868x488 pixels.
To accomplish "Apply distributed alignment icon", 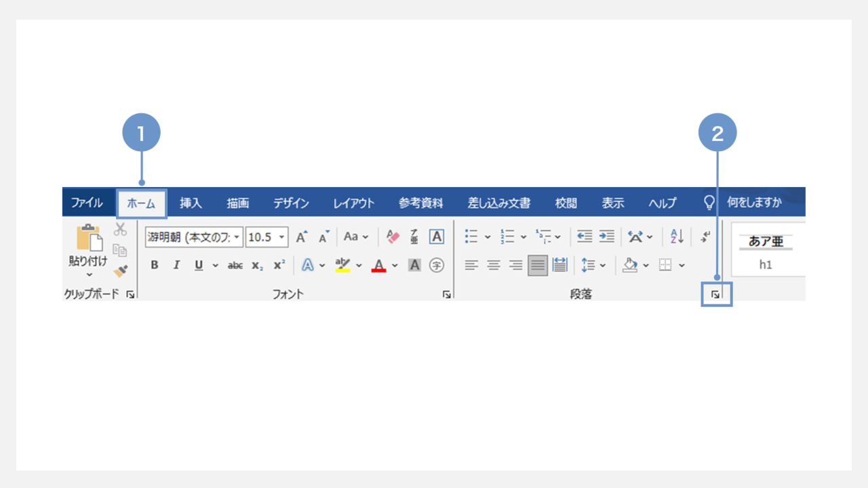I will pyautogui.click(x=559, y=265).
